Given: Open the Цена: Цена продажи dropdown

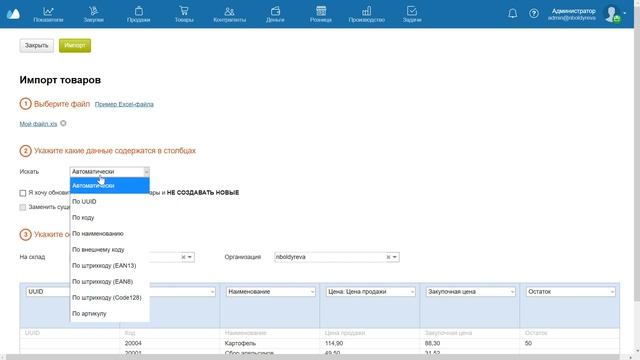Looking at the screenshot, I should [x=371, y=292].
